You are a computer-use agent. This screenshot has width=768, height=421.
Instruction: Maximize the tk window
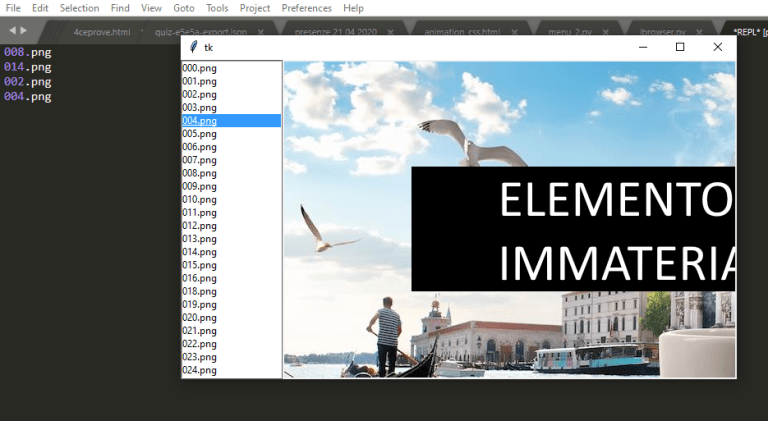tap(680, 47)
